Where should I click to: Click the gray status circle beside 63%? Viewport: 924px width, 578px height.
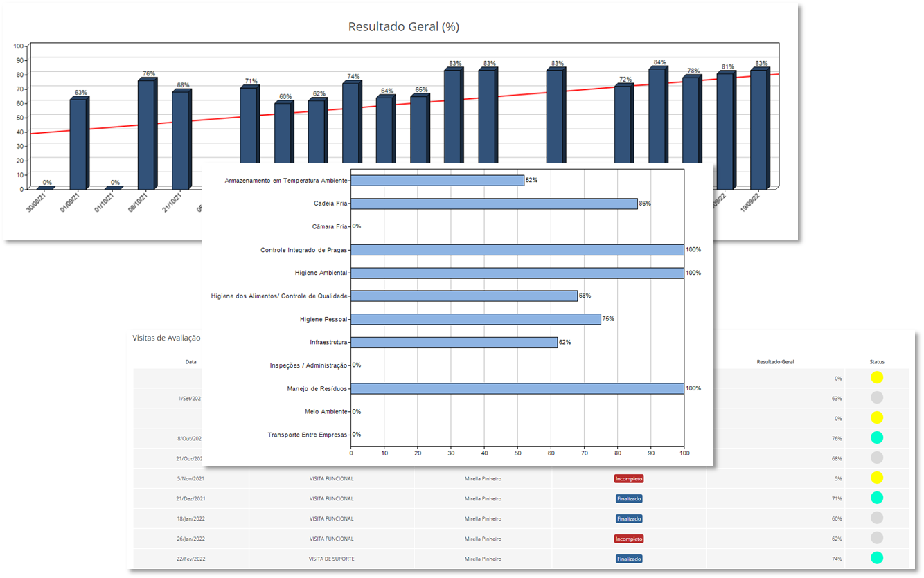[877, 398]
